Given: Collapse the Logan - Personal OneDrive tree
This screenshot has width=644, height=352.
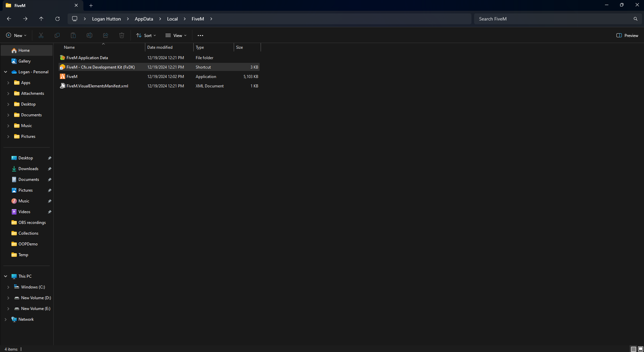Looking at the screenshot, I should (x=6, y=72).
